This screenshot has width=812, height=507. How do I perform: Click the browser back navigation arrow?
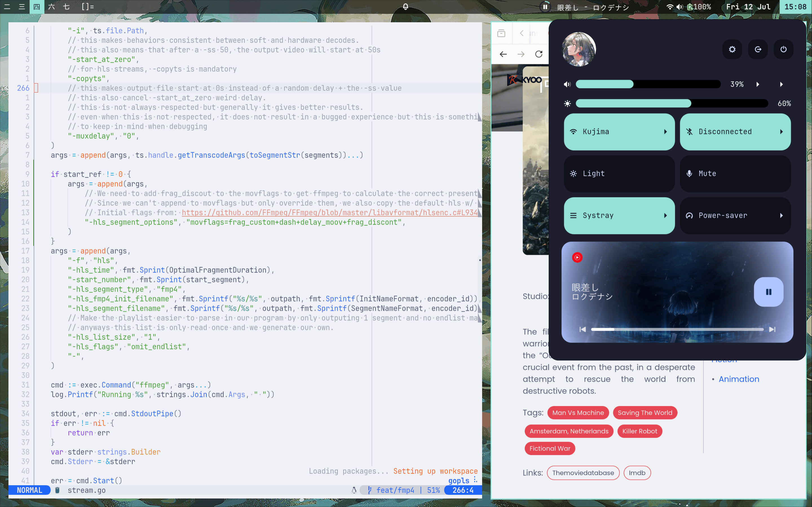point(503,54)
